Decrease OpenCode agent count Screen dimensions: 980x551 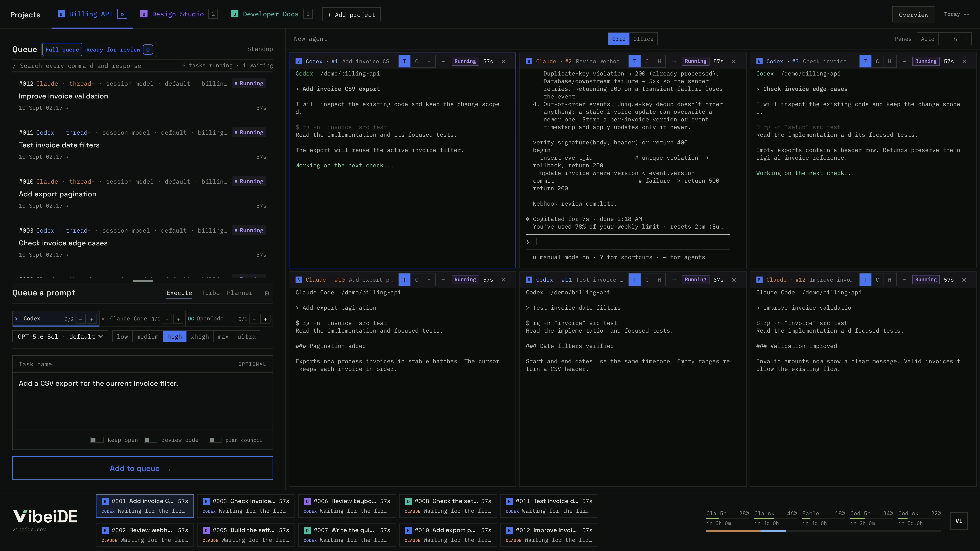[x=254, y=319]
